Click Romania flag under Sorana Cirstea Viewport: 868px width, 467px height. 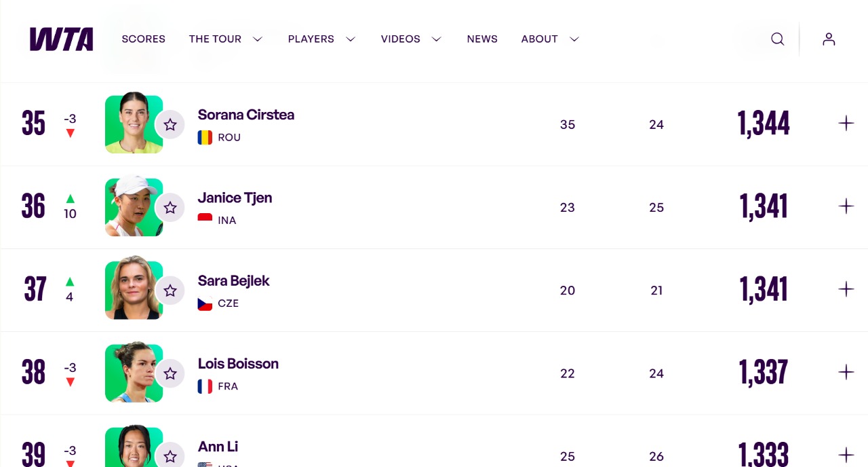click(205, 137)
